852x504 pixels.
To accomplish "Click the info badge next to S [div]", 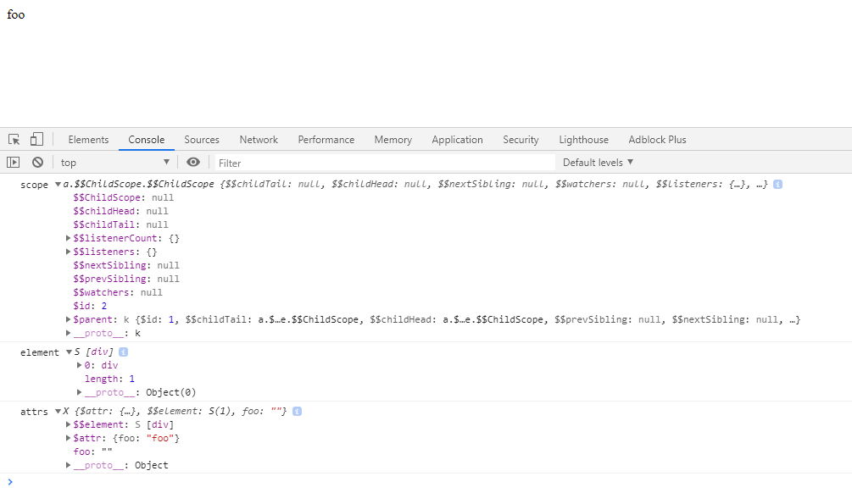I will 123,352.
